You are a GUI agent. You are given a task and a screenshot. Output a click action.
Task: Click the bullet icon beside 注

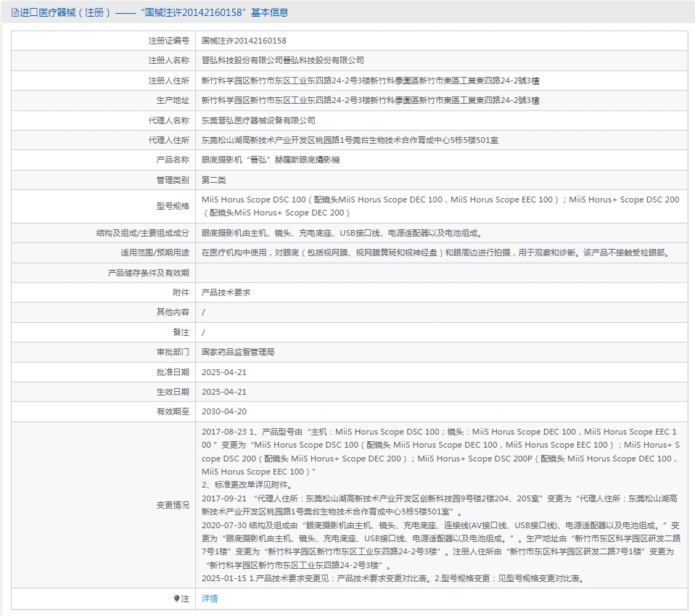pyautogui.click(x=176, y=599)
